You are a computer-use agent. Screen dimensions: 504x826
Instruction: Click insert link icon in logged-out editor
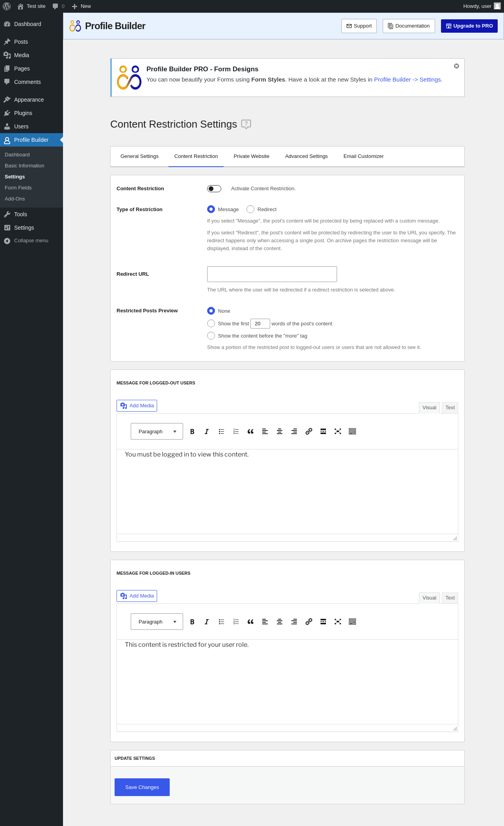(309, 431)
